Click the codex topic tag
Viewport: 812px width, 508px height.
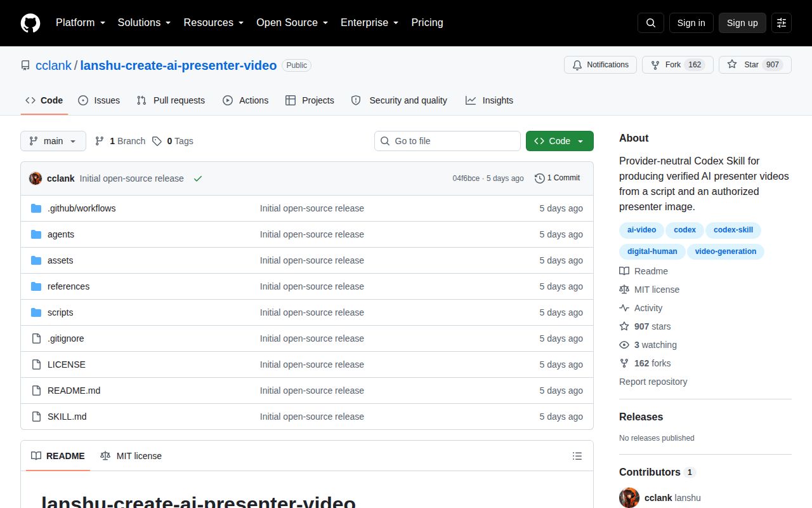(684, 230)
